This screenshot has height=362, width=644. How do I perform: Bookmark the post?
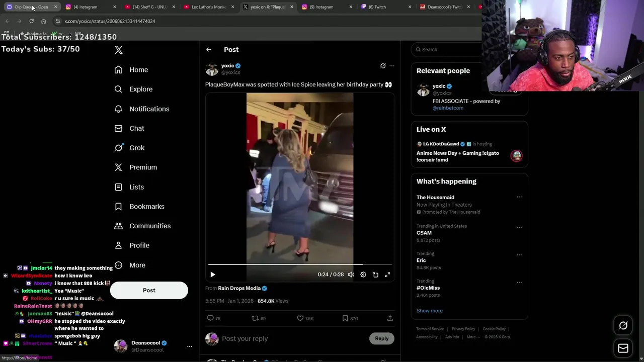(x=345, y=318)
